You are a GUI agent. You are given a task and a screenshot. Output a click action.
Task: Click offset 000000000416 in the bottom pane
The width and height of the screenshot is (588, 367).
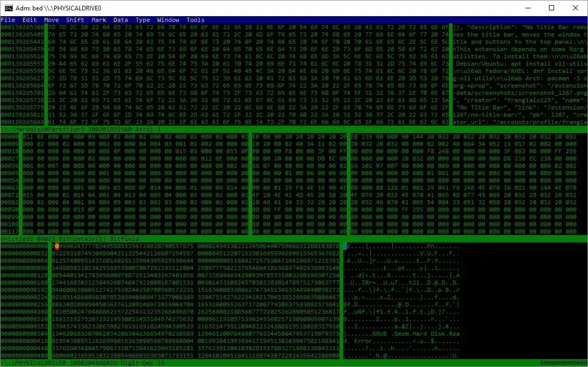[x=24, y=341]
